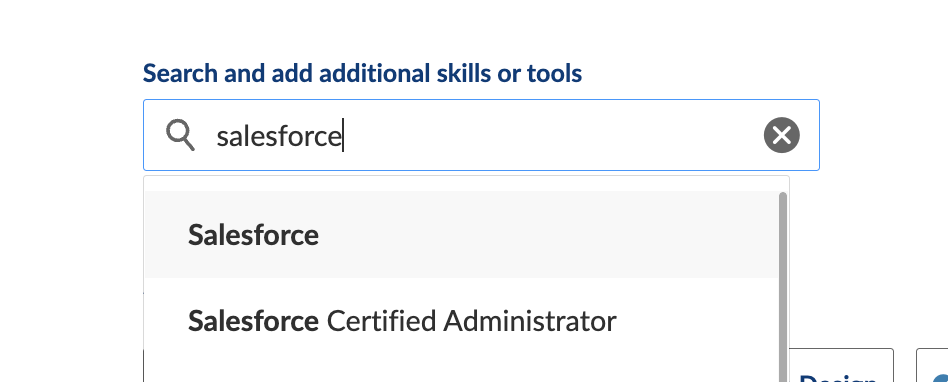Click the bold Salesforce text in second option
The image size is (948, 382).
[253, 321]
